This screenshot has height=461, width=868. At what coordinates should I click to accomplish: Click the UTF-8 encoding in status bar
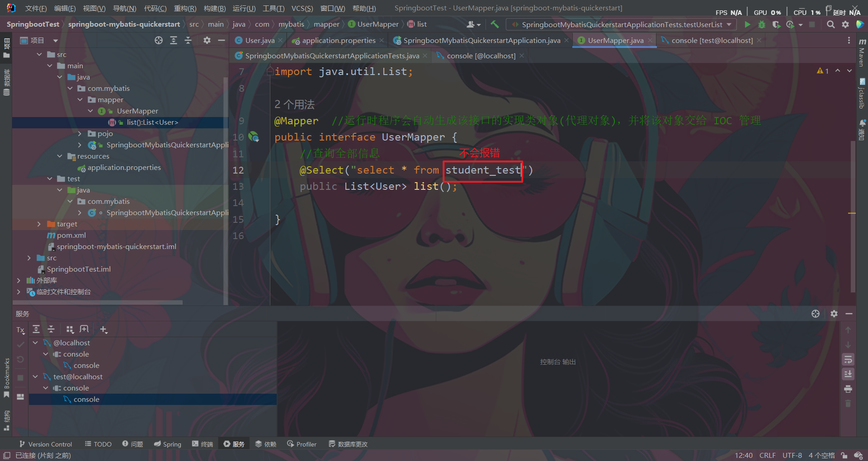pyautogui.click(x=792, y=456)
